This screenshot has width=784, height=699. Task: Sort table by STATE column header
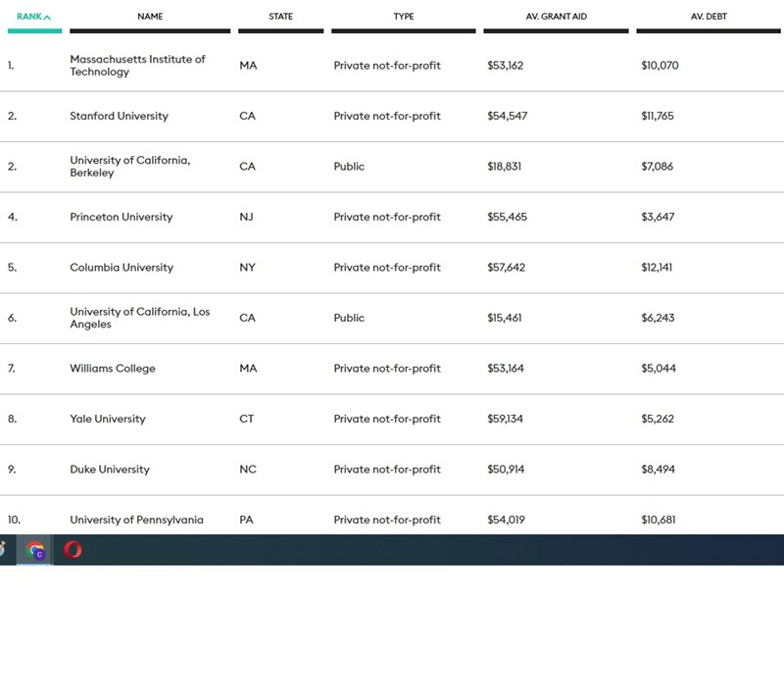(280, 17)
